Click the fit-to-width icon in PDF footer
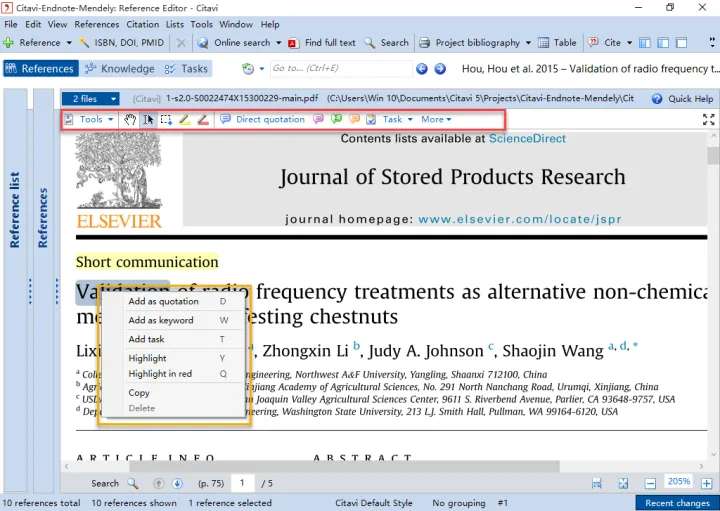720x511 pixels. click(596, 483)
